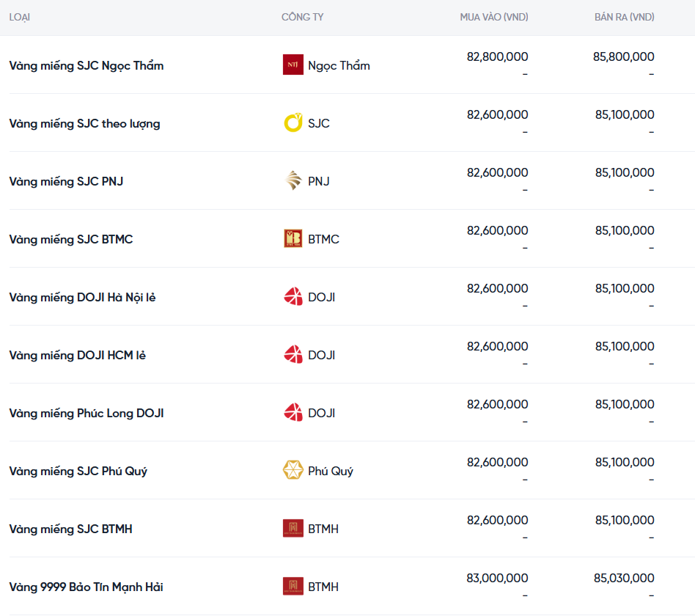Viewport: 695px width, 616px height.
Task: Click buy price 82,600,000 in SJC theo lượng row
Action: (x=497, y=115)
